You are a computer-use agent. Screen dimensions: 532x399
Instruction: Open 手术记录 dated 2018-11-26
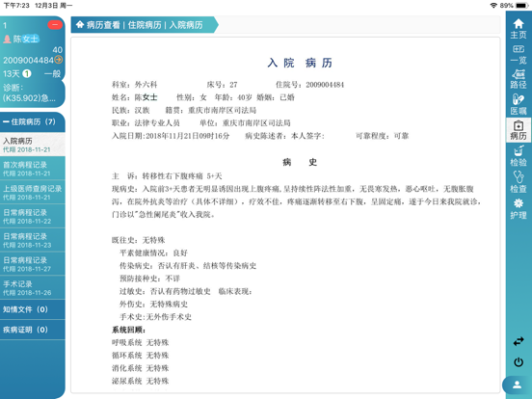[x=33, y=288]
